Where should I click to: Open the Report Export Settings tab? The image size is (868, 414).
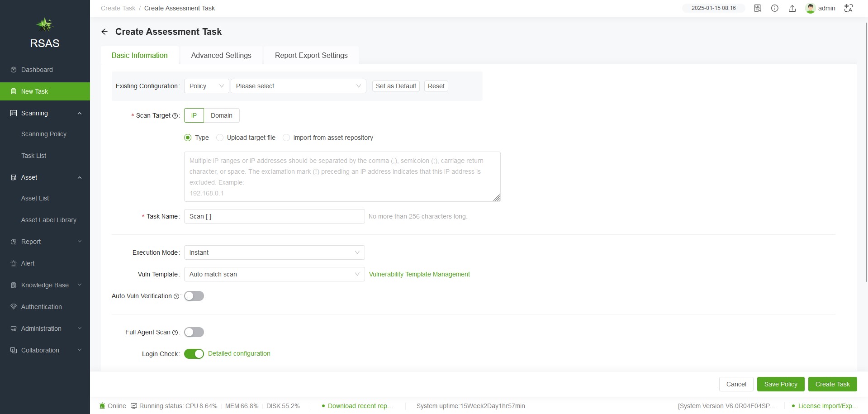tap(311, 55)
